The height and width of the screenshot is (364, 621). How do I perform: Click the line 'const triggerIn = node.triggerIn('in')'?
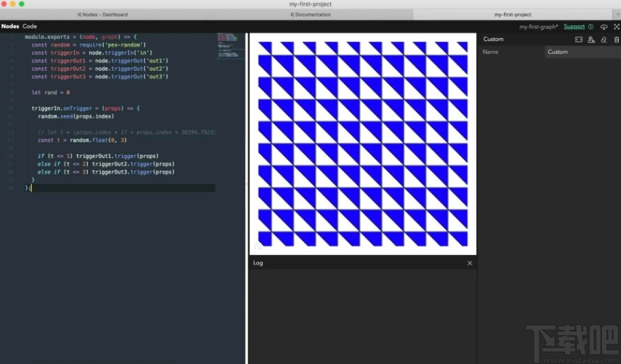click(x=92, y=52)
